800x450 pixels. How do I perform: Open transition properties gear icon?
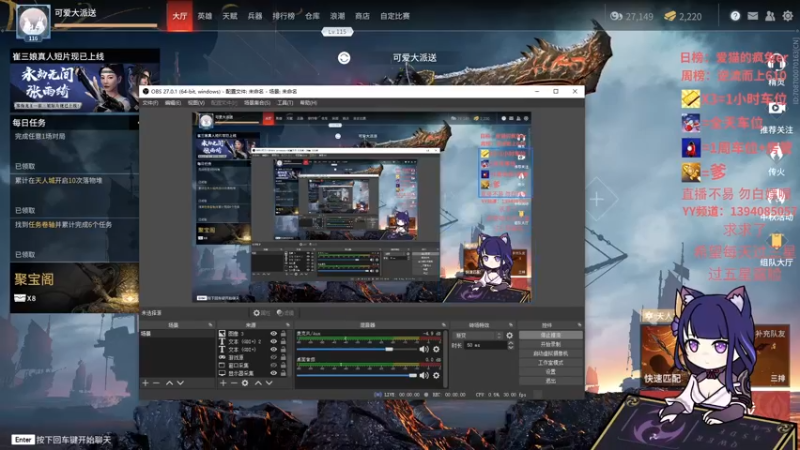coord(509,335)
